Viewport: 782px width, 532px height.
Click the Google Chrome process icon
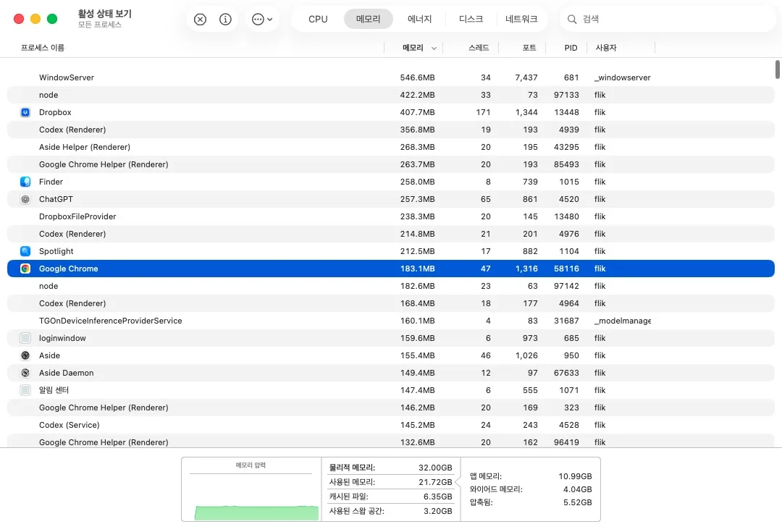[25, 269]
